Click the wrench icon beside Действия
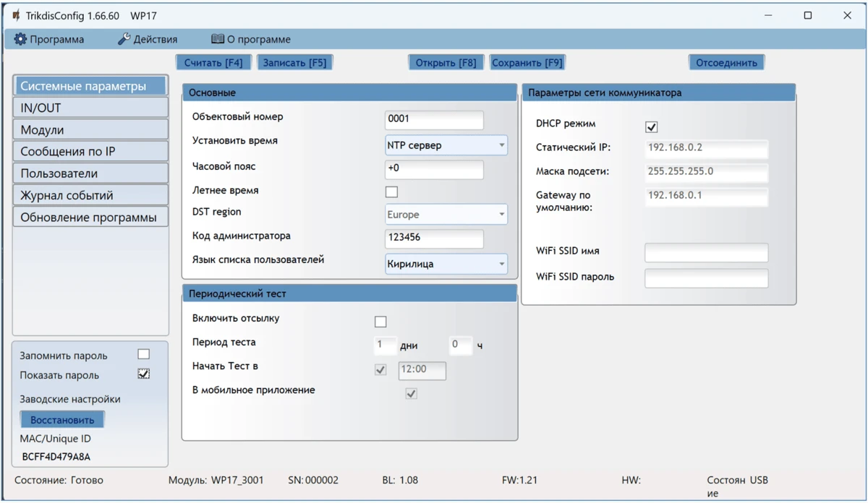Image resolution: width=868 pixels, height=503 pixels. (124, 39)
